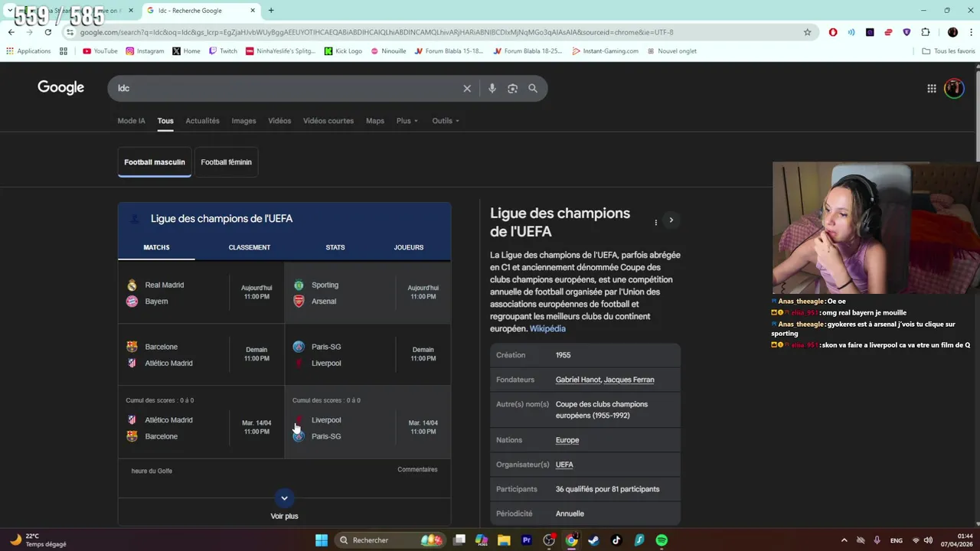
Task: Open the Tous les favoris folder
Action: click(x=949, y=51)
